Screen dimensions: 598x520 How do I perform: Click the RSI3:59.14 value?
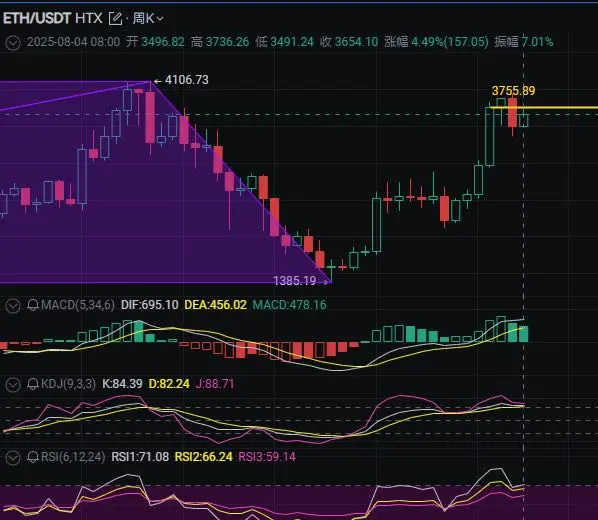click(267, 457)
